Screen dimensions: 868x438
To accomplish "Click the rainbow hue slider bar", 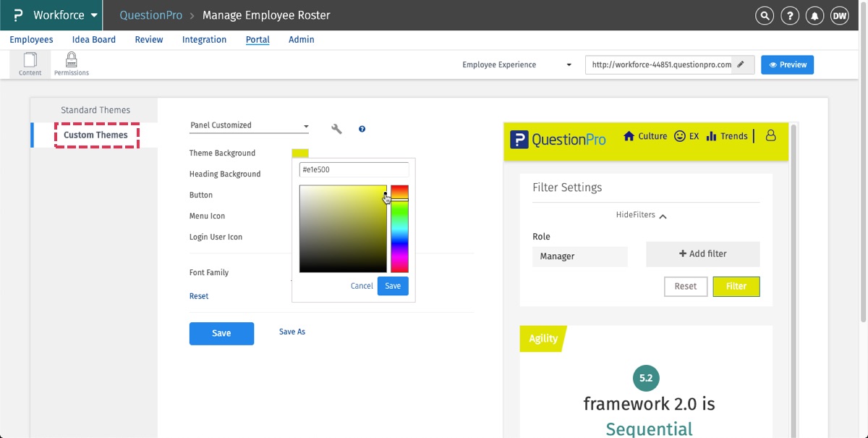I will (x=399, y=229).
